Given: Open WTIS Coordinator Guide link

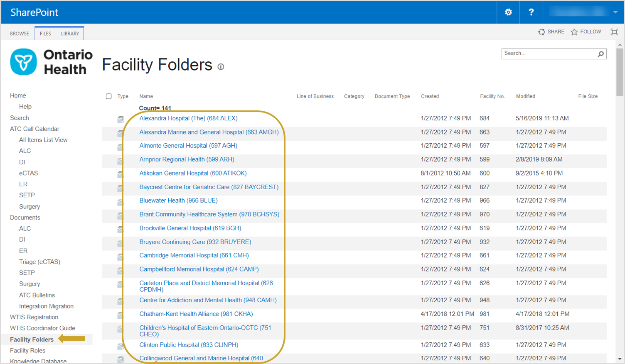Looking at the screenshot, I should point(42,328).
